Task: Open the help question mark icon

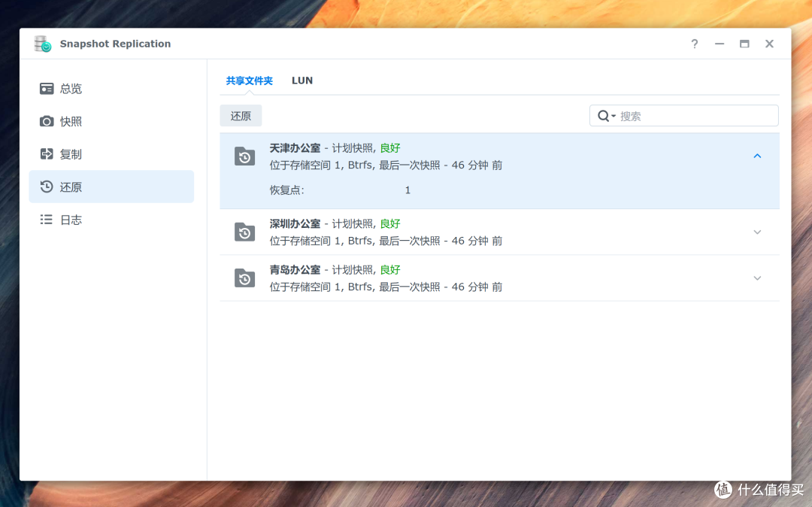Action: 695,44
